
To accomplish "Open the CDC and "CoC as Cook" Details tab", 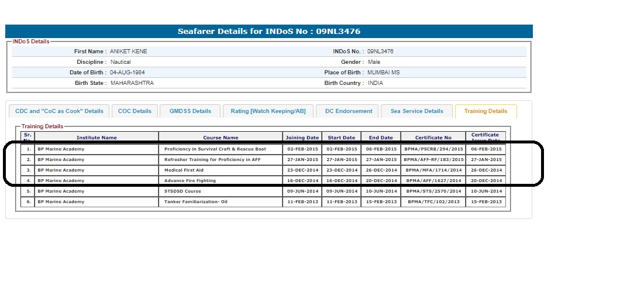I will tap(59, 111).
